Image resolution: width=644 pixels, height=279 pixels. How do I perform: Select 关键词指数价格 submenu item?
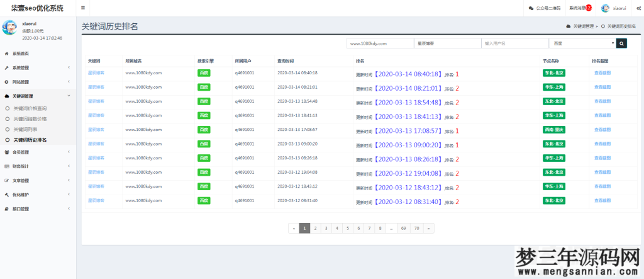pos(30,118)
